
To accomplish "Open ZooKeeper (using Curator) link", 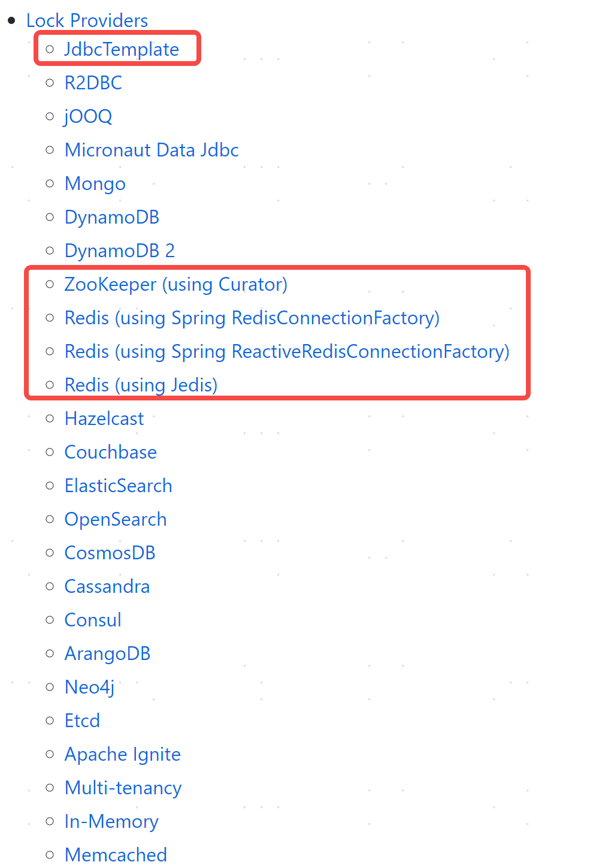I will (x=176, y=284).
